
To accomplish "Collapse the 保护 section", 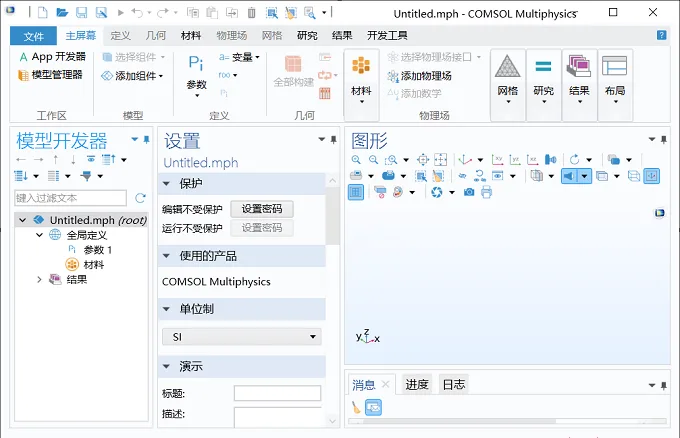I will click(x=166, y=184).
